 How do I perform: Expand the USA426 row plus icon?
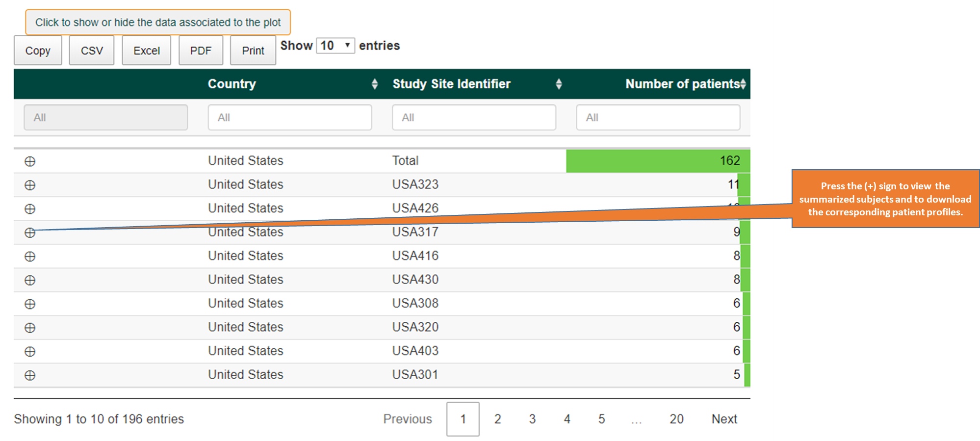pyautogui.click(x=30, y=209)
